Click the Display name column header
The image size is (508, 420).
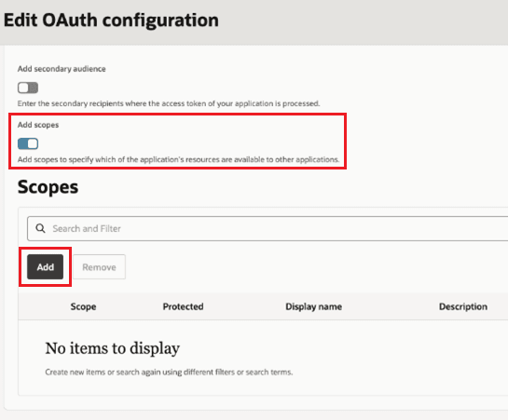click(313, 306)
